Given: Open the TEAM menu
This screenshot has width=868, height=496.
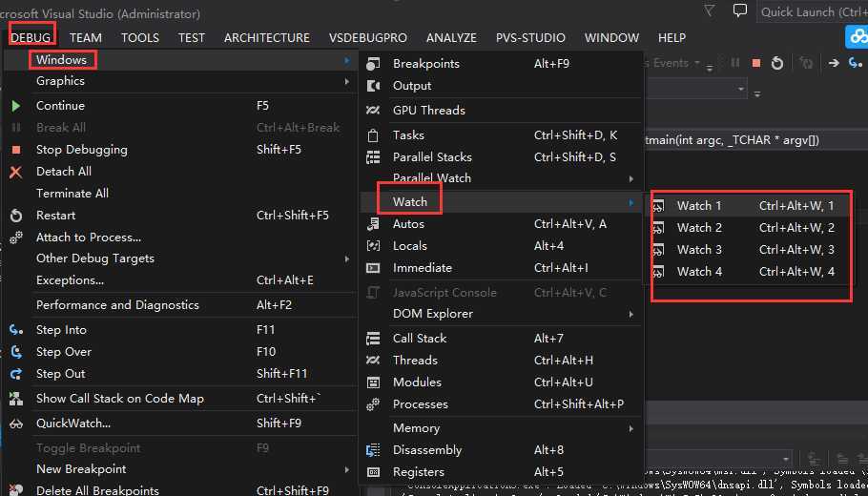Looking at the screenshot, I should tap(86, 37).
